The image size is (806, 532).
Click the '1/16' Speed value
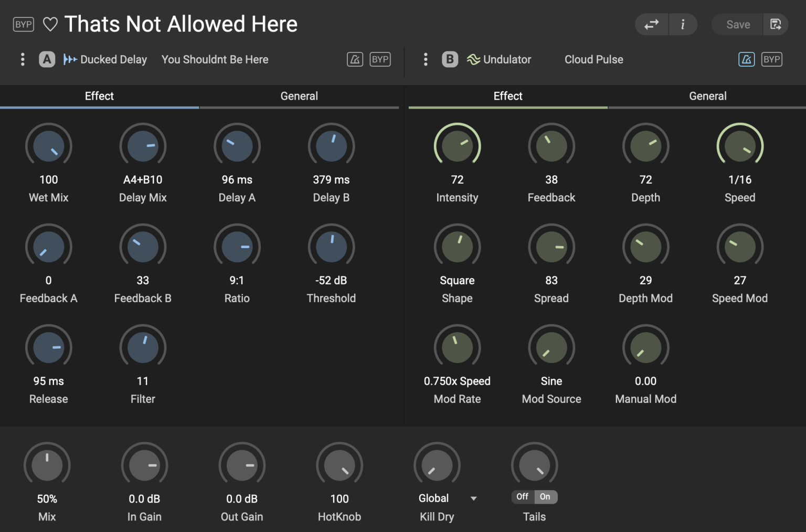[x=740, y=180]
